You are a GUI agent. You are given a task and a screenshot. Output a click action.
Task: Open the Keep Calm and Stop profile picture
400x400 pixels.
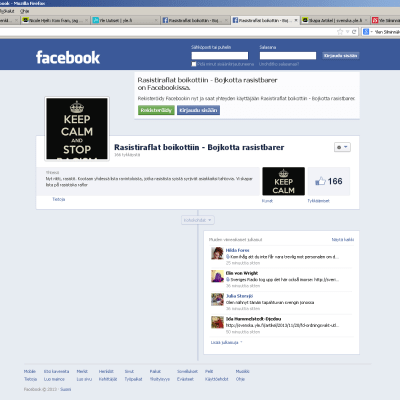(x=77, y=129)
